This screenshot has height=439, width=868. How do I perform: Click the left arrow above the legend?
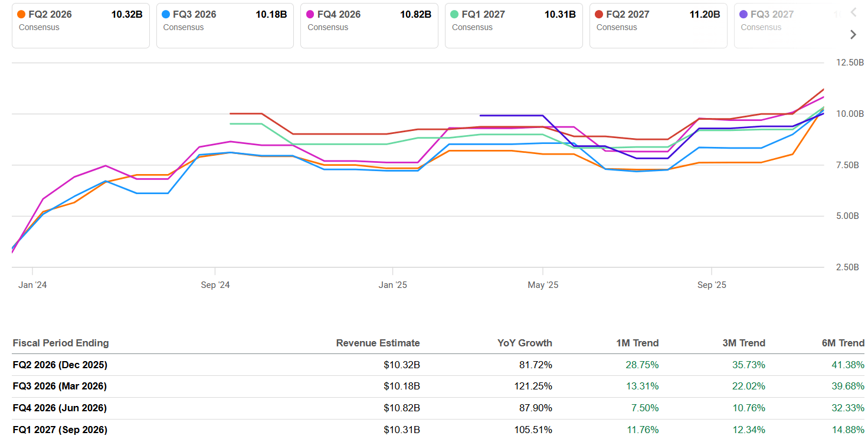pos(853,12)
